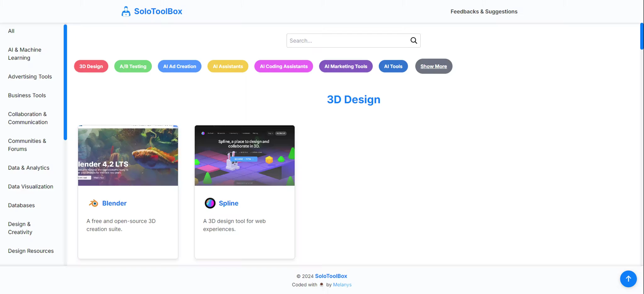Choose Data & Analytics category
644x294 pixels.
point(29,168)
